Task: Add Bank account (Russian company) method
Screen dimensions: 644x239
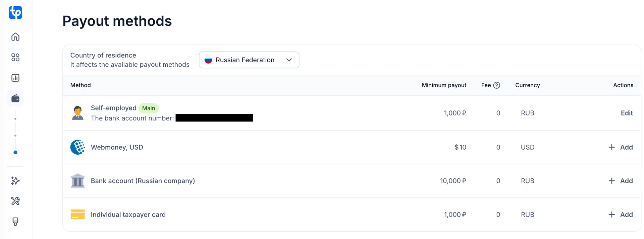Action: click(x=621, y=181)
